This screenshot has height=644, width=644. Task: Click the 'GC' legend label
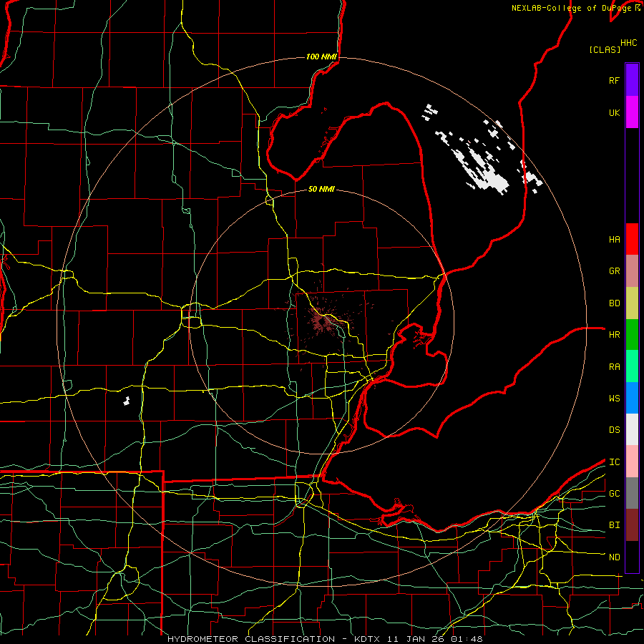click(614, 494)
